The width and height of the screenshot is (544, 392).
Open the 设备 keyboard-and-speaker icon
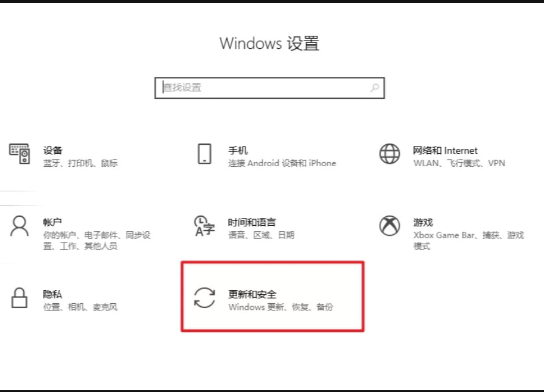coord(20,154)
